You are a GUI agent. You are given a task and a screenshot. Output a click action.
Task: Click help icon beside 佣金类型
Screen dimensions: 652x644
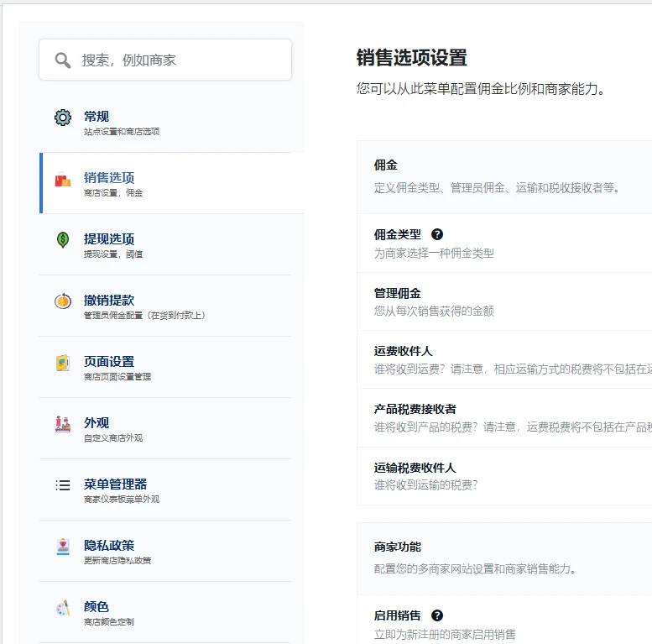click(x=437, y=234)
